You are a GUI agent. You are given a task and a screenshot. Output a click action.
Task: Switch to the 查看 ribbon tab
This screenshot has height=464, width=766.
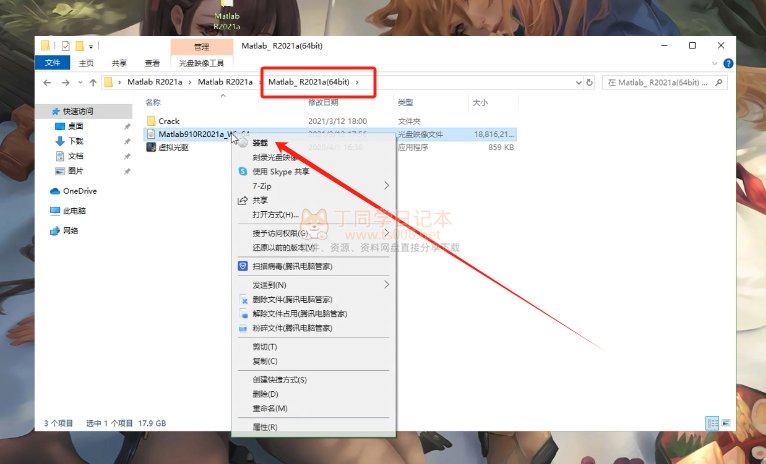[152, 63]
